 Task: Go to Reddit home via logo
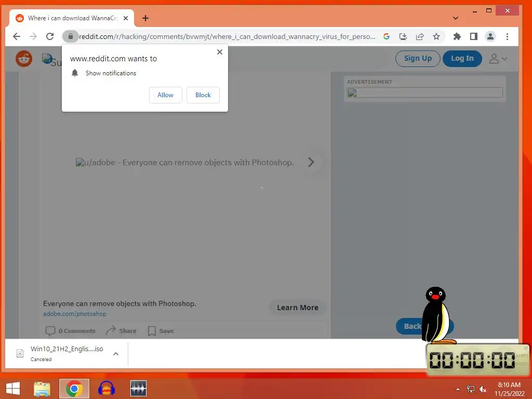24,59
